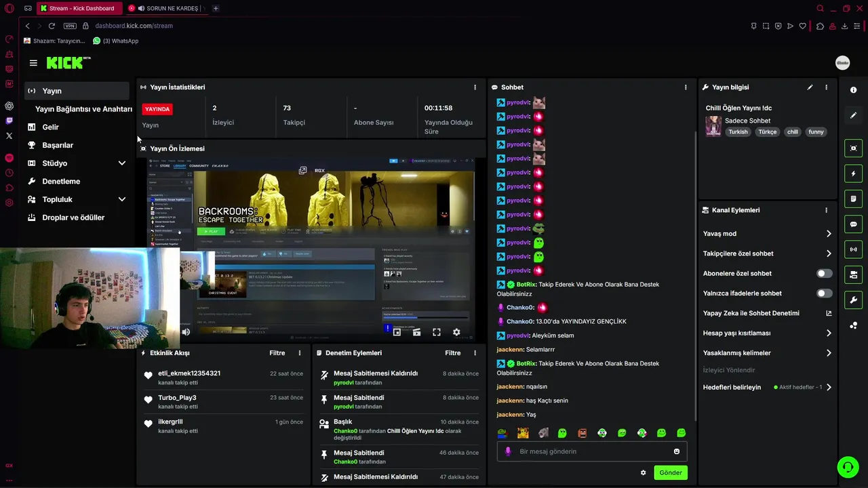Expand Yavaş mod settings
Viewport: 868px width, 488px height.
tap(829, 234)
